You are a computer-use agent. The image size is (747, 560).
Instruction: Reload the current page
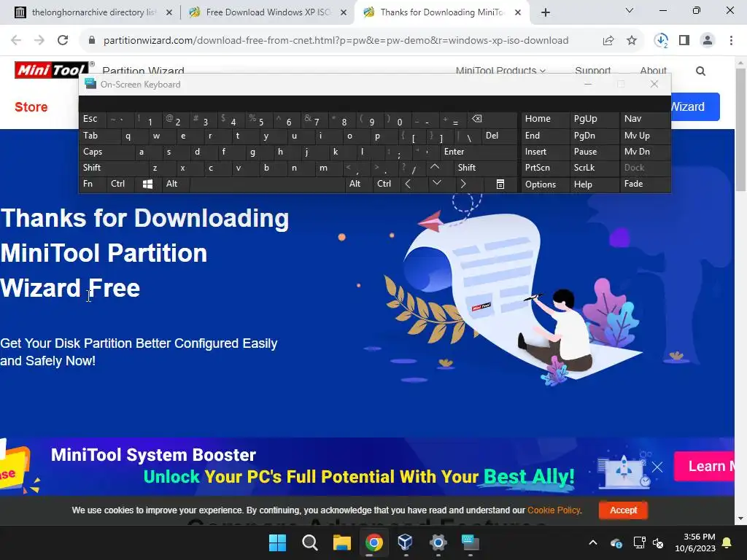tap(63, 41)
